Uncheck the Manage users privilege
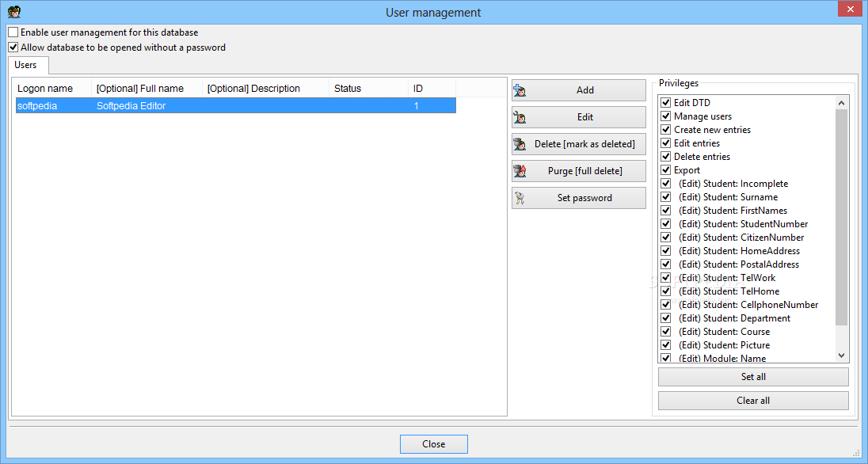Image resolution: width=868 pixels, height=464 pixels. tap(666, 116)
